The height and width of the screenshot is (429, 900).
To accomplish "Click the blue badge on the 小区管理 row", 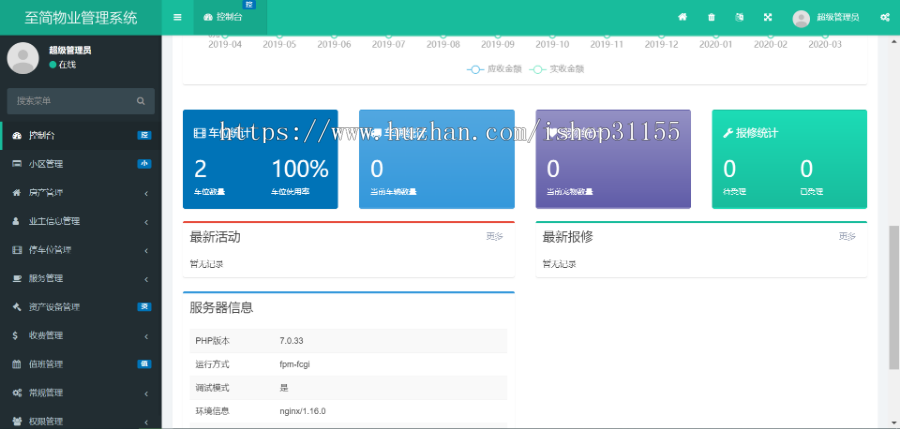I will 145,164.
